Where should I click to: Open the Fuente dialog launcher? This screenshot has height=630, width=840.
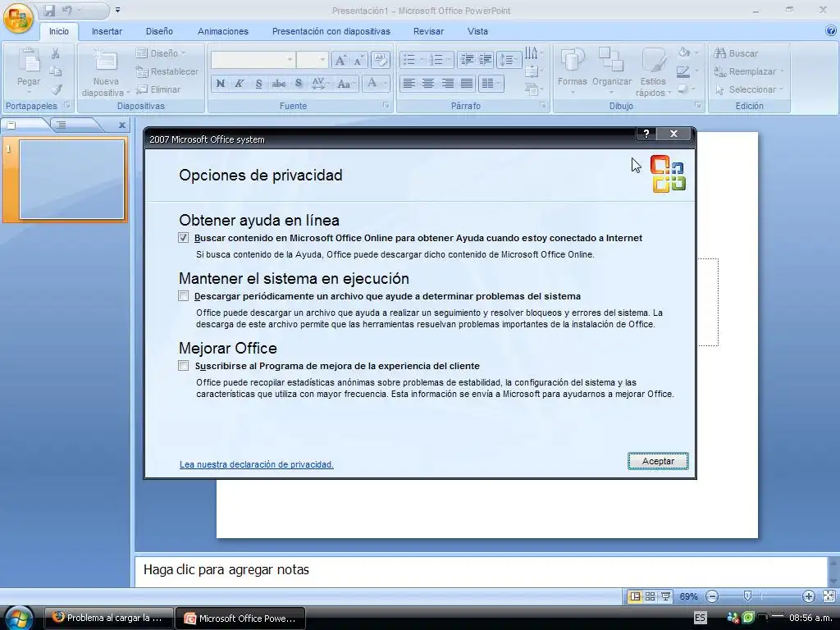tap(386, 106)
